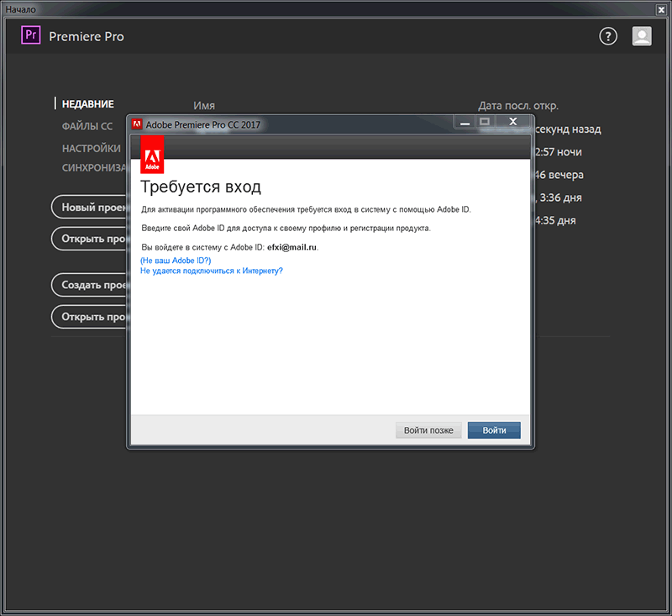
Task: Click the efxi@mail.ru Adobe ID text
Action: 291,247
